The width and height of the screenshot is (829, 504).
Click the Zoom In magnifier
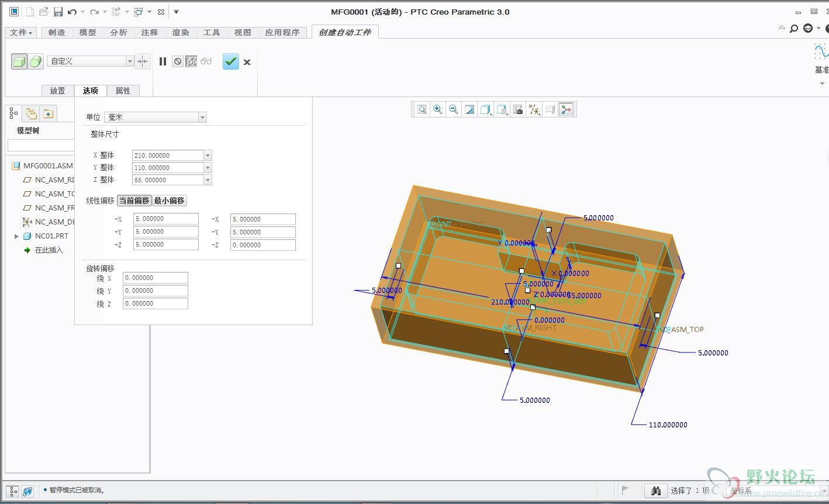pyautogui.click(x=438, y=109)
